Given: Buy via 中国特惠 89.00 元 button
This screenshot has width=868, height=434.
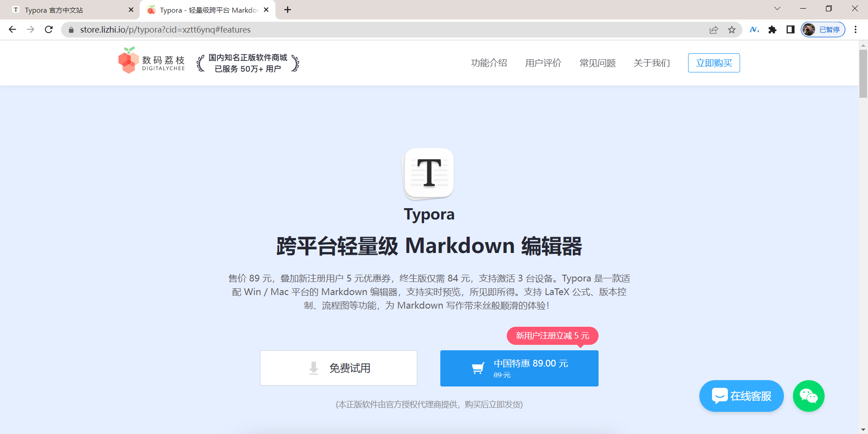Looking at the screenshot, I should click(x=519, y=368).
